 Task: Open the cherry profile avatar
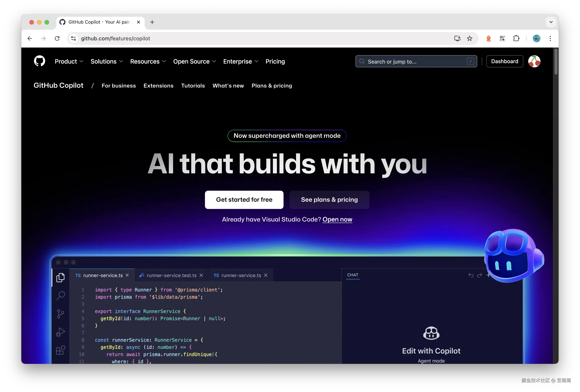click(534, 61)
